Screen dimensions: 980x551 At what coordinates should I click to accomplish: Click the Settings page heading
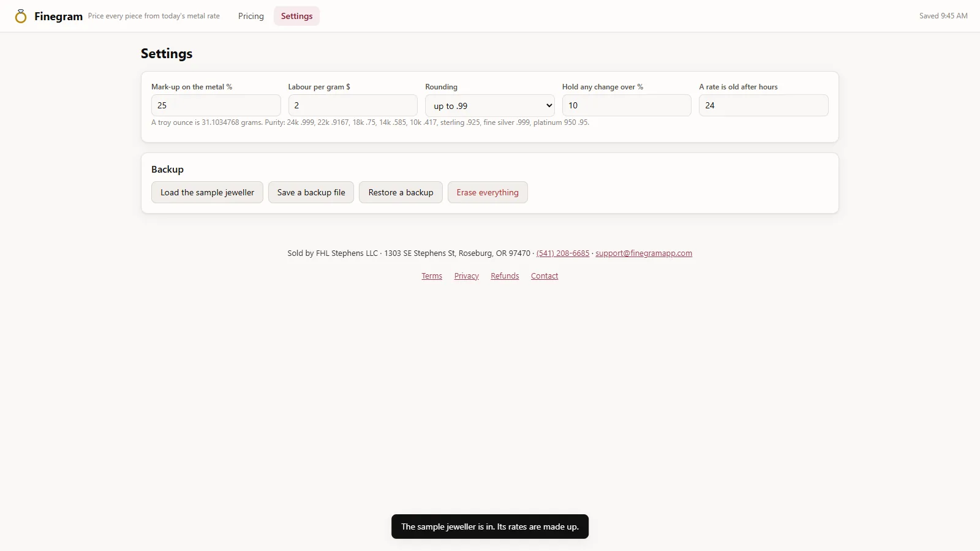point(167,53)
